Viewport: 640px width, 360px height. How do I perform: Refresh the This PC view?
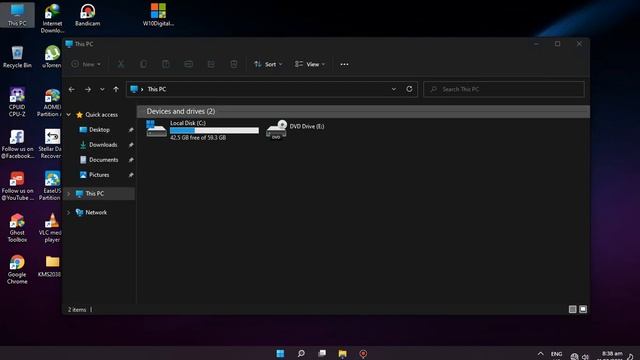pyautogui.click(x=409, y=89)
